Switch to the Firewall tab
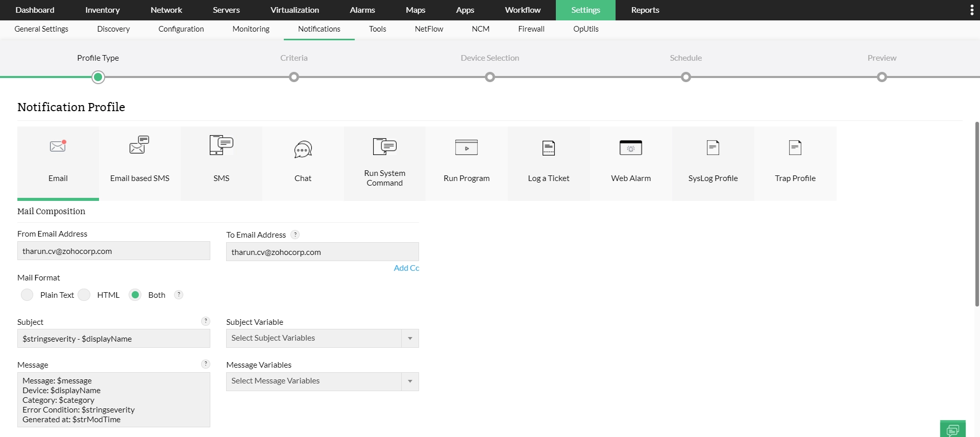 (531, 29)
